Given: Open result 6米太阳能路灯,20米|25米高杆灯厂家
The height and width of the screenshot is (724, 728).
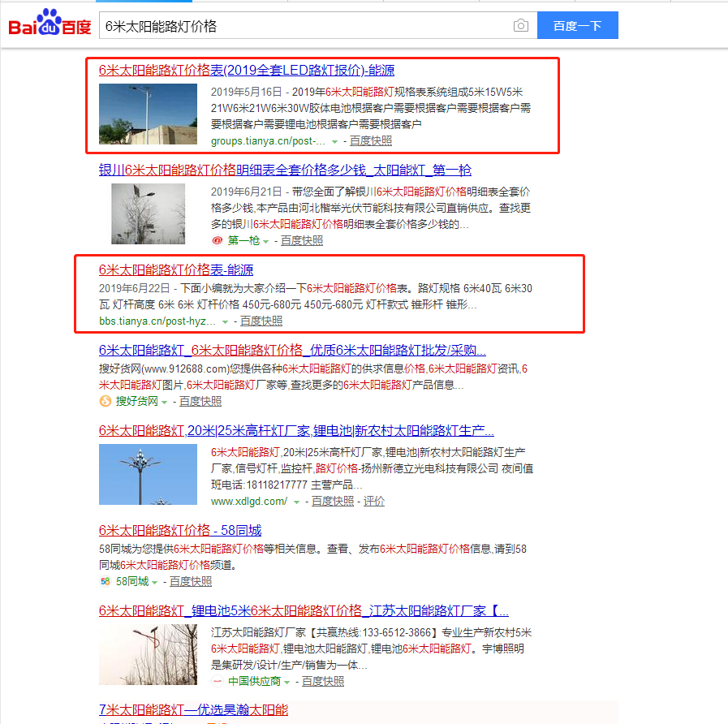Looking at the screenshot, I should tap(296, 430).
